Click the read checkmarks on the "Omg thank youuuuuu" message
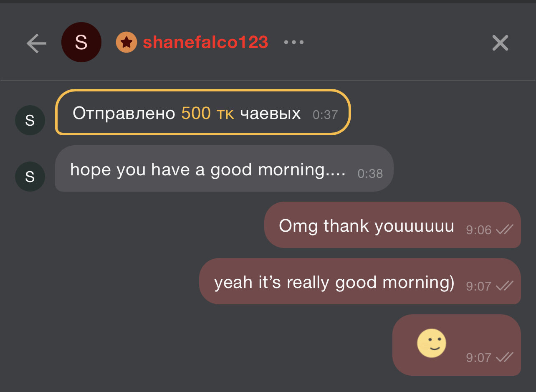Image resolution: width=536 pixels, height=392 pixels. click(x=505, y=229)
